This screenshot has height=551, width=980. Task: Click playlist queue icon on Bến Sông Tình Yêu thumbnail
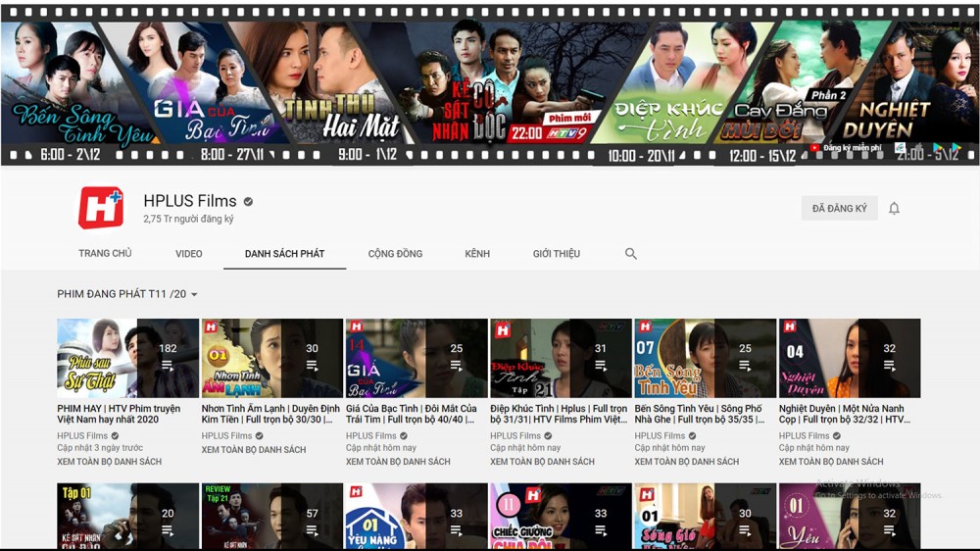click(x=745, y=366)
